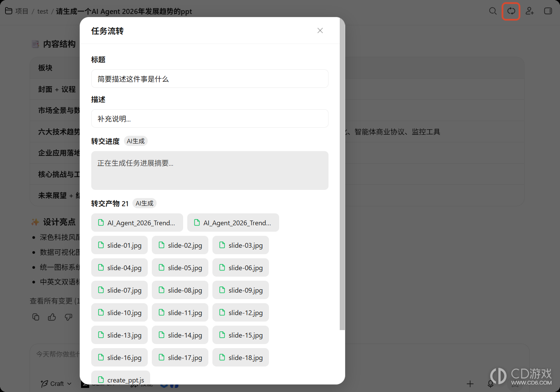Open slide-03.jpg file

click(x=241, y=245)
